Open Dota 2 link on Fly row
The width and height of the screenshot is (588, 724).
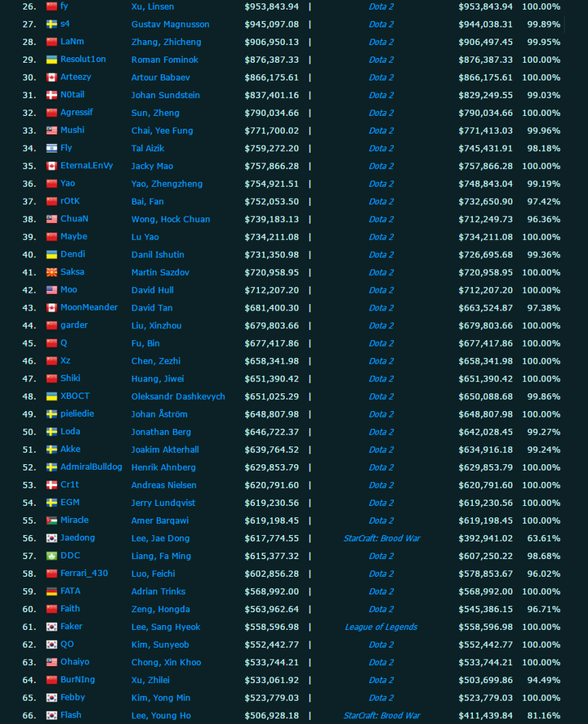point(381,148)
